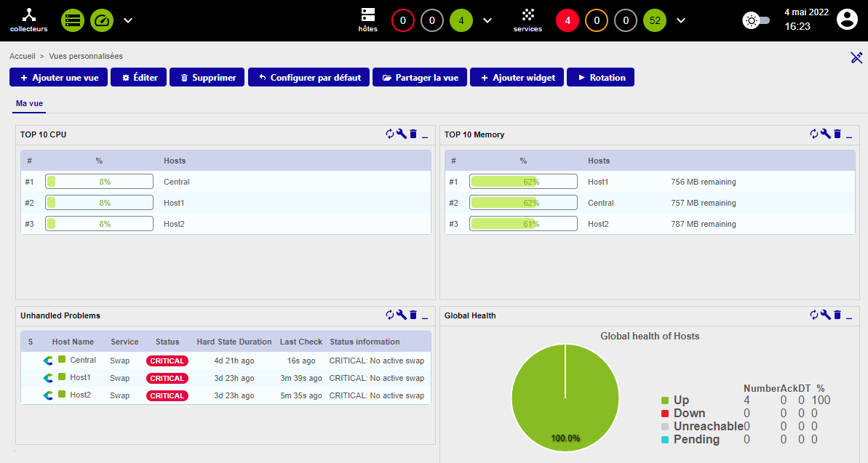Open TOP 10 Memory widget wrench settings
Viewport: 868px width, 463px height.
[x=825, y=134]
